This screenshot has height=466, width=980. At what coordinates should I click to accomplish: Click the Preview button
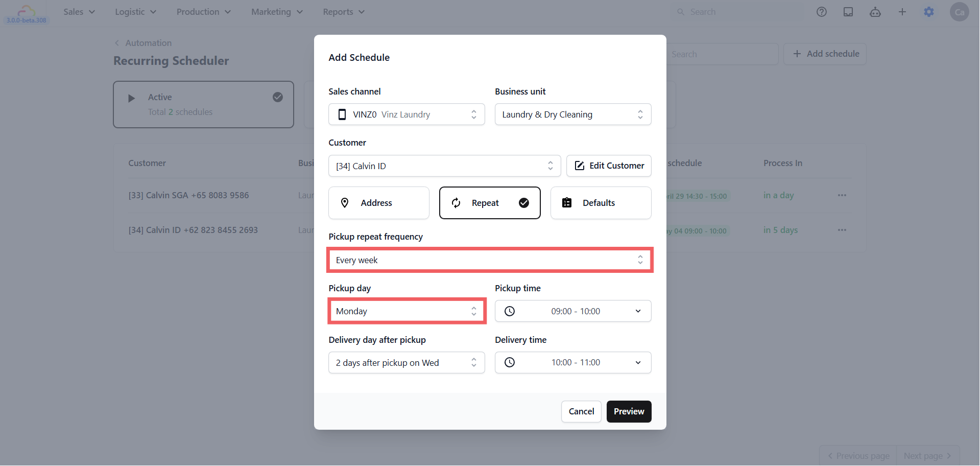click(x=629, y=411)
